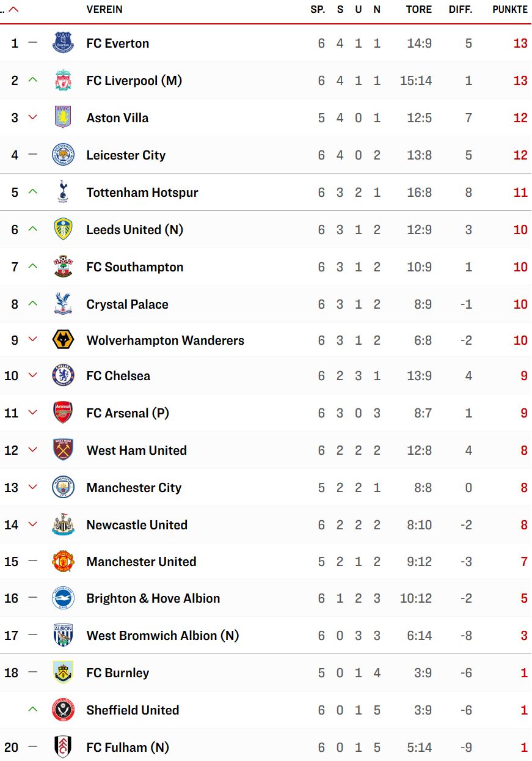532x761 pixels.
Task: Click the Aston Villa club crest
Action: [x=63, y=118]
